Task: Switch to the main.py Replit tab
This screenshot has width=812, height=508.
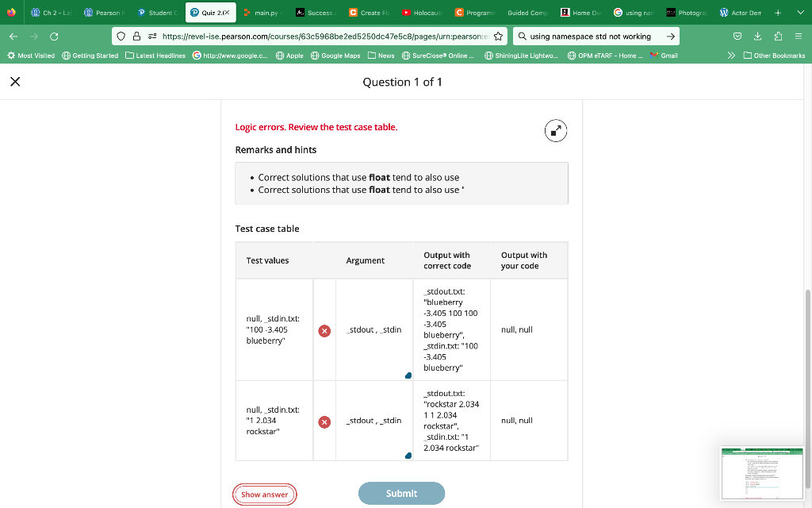Action: click(x=265, y=12)
